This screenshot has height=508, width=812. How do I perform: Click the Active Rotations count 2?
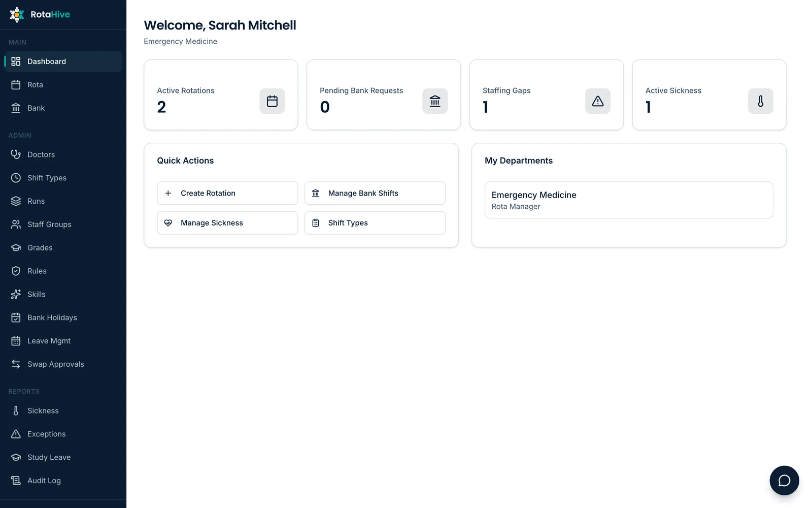161,107
